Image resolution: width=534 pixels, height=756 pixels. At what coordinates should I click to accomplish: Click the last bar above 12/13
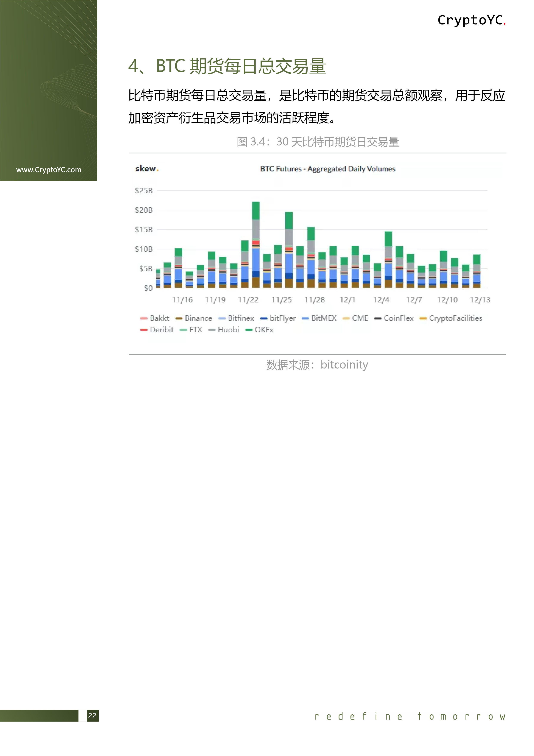point(477,271)
